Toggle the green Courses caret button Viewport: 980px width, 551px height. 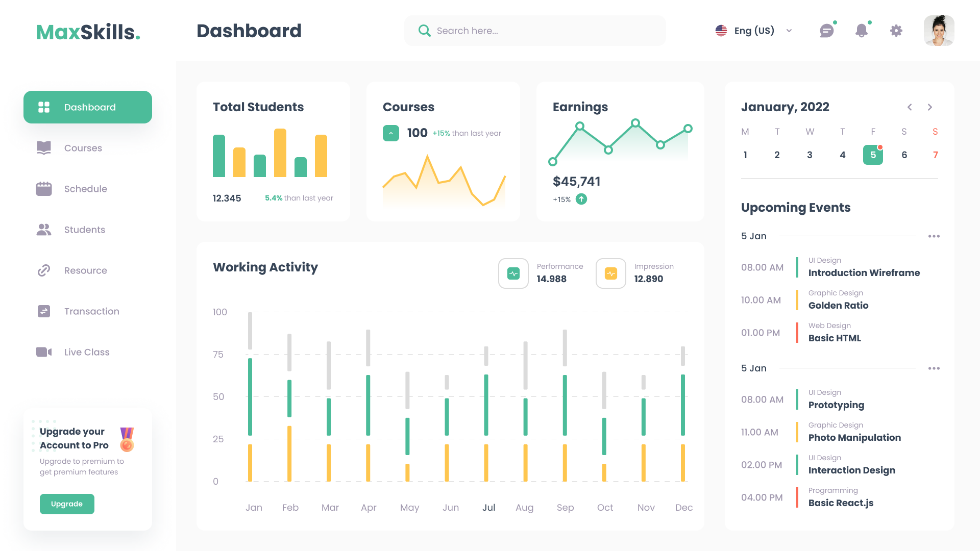coord(390,133)
